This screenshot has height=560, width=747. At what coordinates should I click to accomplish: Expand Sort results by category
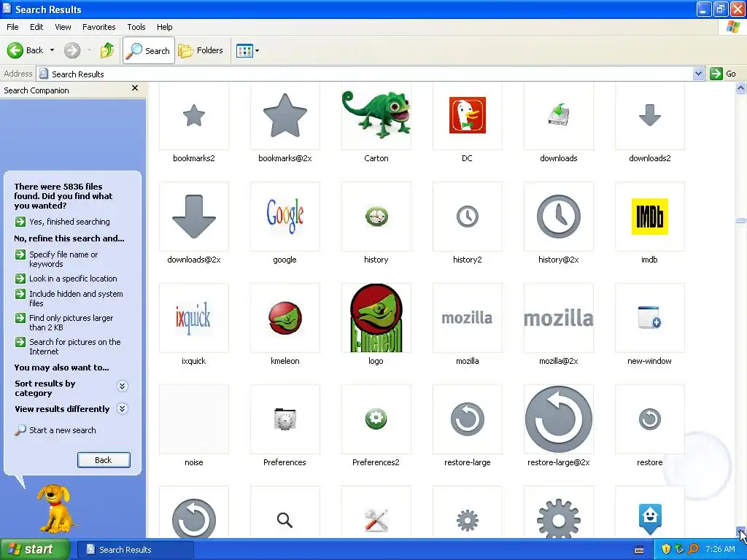click(x=123, y=386)
